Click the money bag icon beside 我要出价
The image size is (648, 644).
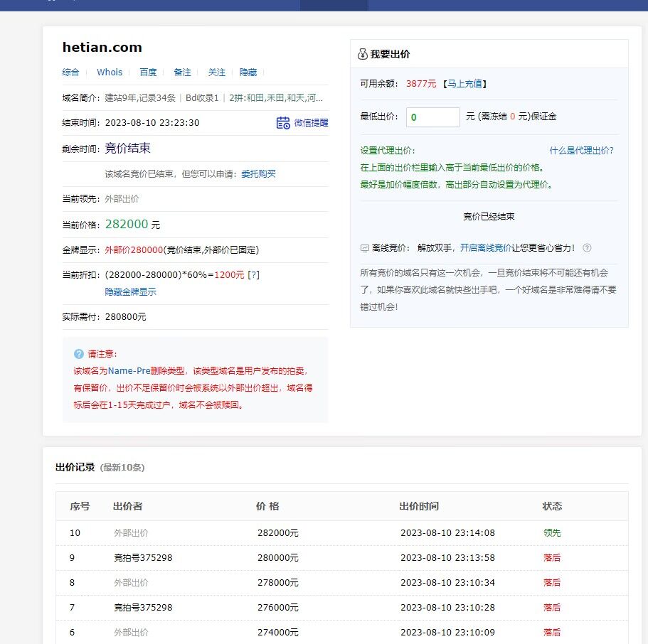tap(363, 54)
